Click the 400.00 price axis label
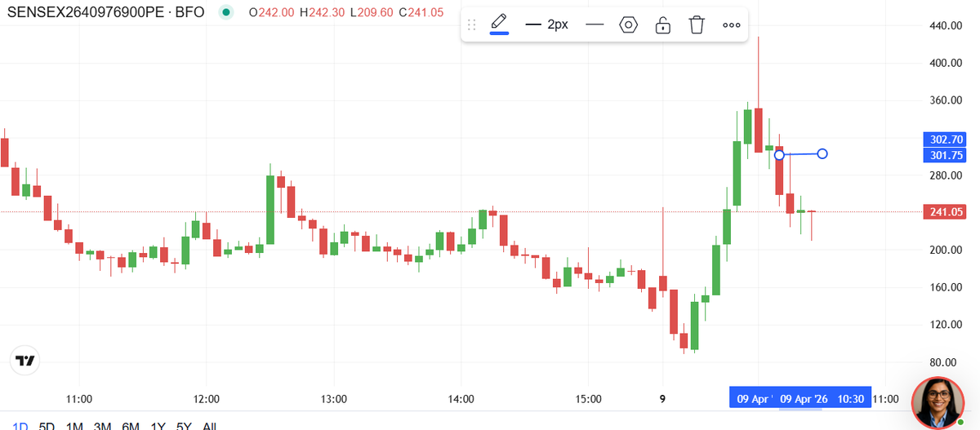 (944, 63)
